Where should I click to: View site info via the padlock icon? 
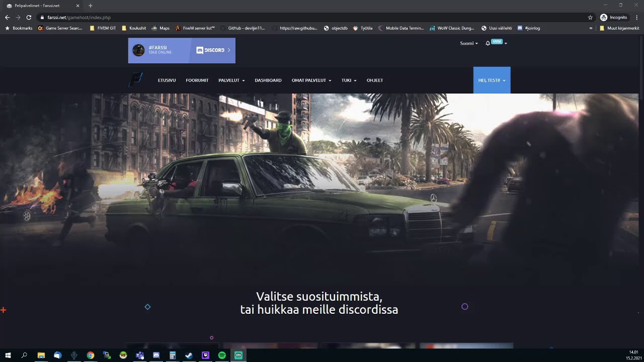pyautogui.click(x=42, y=17)
